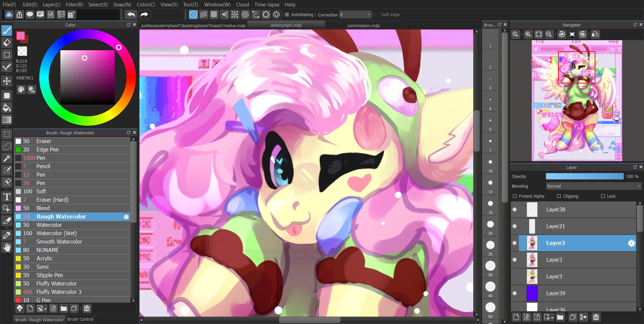The image size is (644, 324).
Task: Open the add-layer dropdown in Layer panel
Action: tap(549, 317)
